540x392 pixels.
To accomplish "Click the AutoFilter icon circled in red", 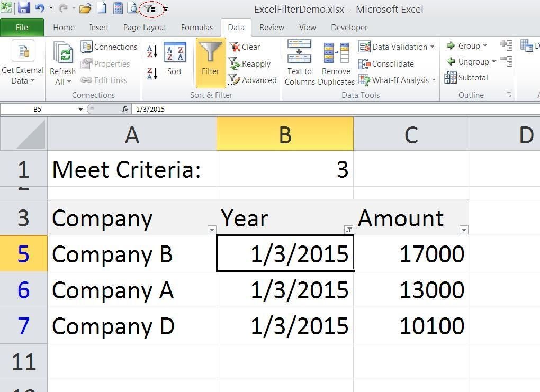I will coord(150,9).
